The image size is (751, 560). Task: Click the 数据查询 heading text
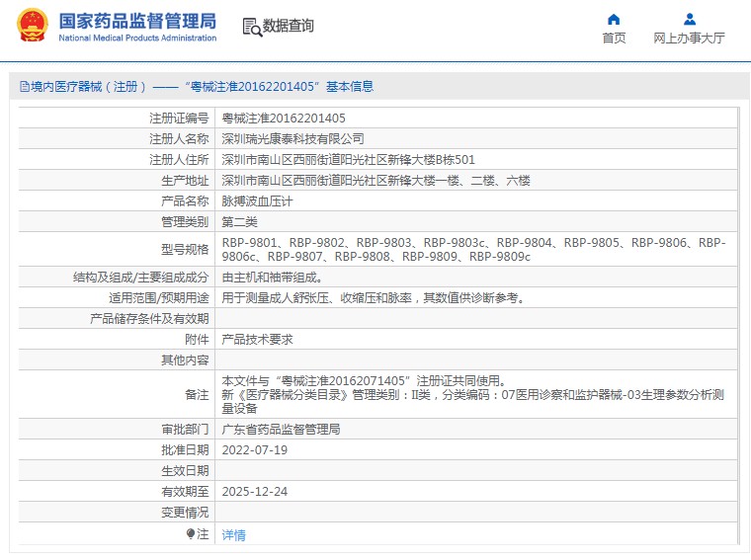[x=289, y=27]
